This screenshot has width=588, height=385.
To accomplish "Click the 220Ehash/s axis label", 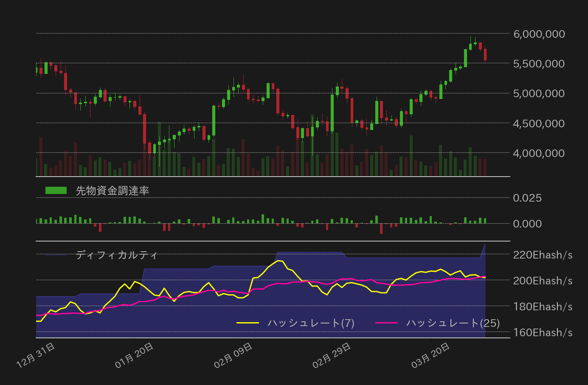I will click(x=543, y=255).
